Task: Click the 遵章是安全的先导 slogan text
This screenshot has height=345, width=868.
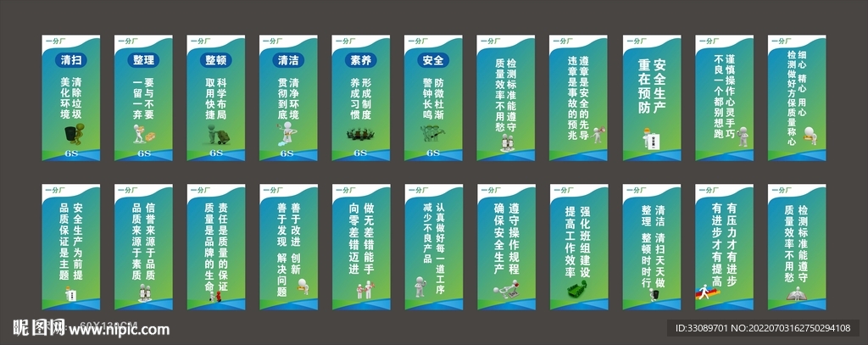Action: (585, 97)
